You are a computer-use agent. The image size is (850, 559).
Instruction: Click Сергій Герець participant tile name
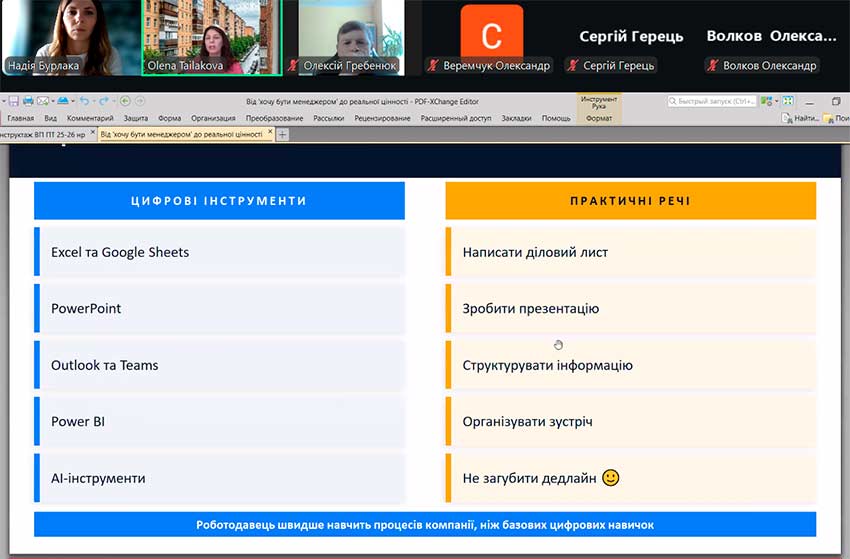pyautogui.click(x=631, y=36)
